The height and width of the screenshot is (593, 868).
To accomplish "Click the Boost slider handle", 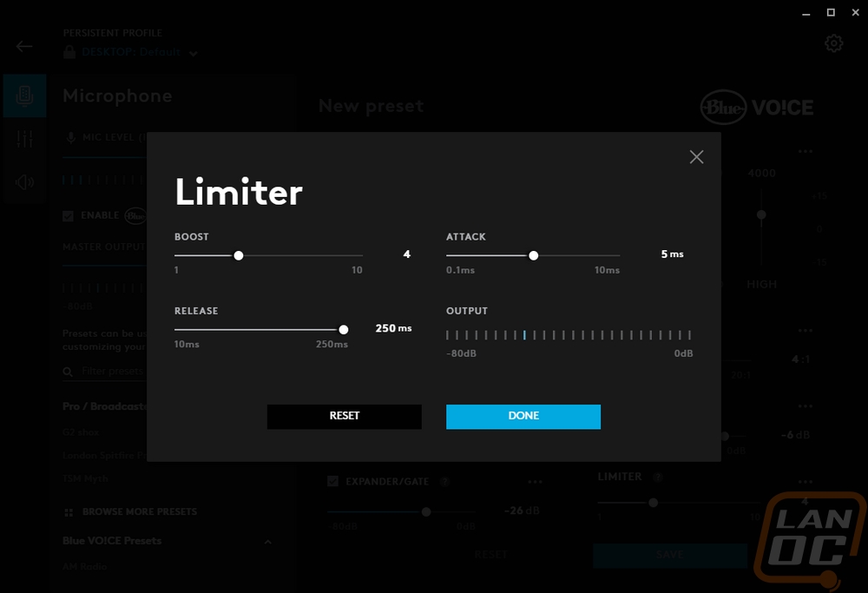I will 239,255.
